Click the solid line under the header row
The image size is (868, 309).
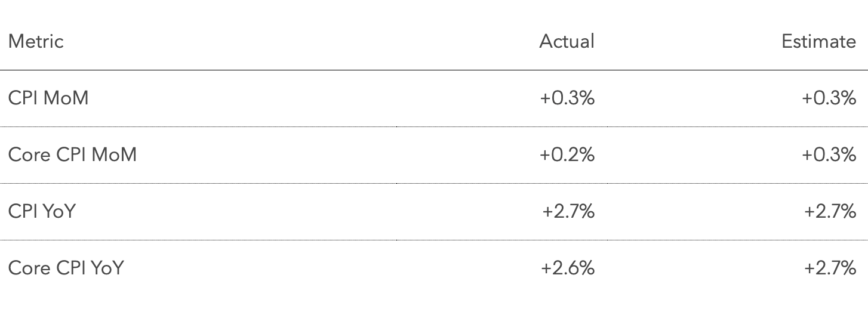tap(434, 70)
